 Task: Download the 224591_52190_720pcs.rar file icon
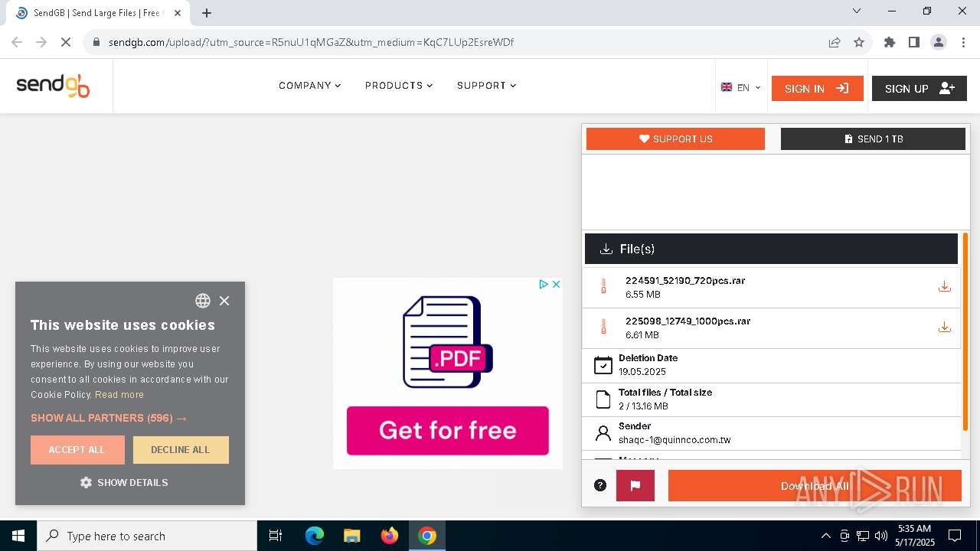click(945, 287)
